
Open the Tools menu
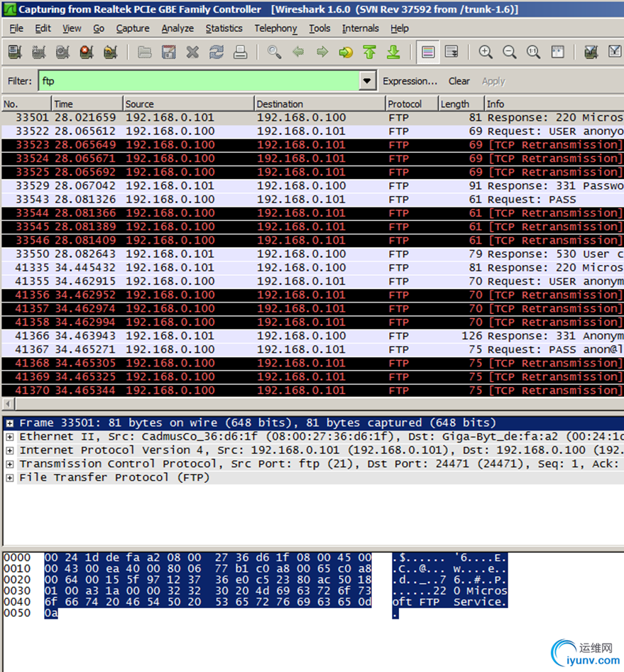pyautogui.click(x=319, y=28)
